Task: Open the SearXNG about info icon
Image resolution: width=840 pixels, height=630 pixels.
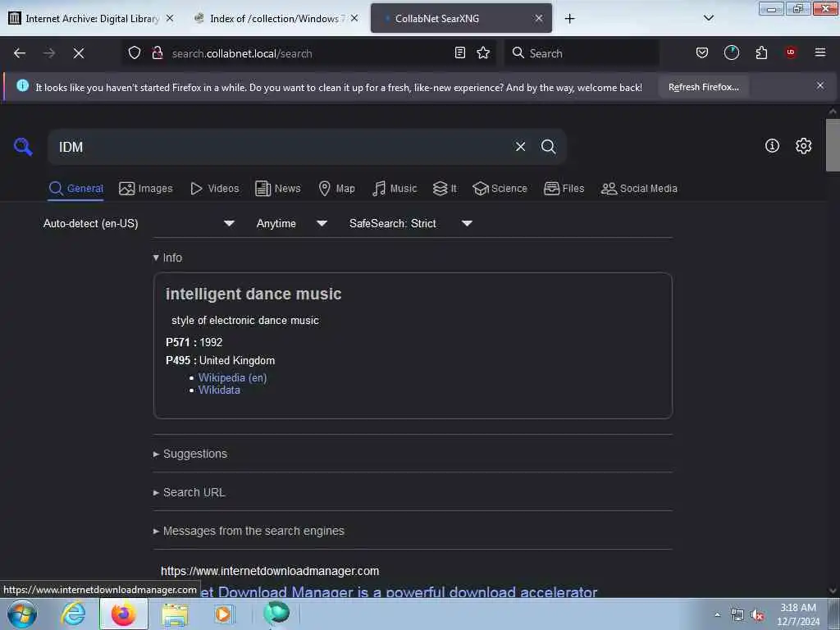Action: pos(772,146)
